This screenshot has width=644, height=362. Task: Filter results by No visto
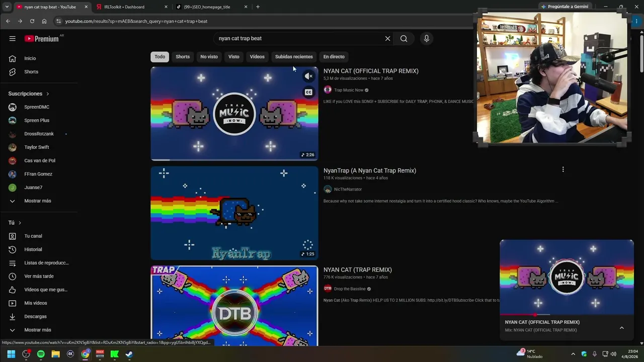coord(209,57)
